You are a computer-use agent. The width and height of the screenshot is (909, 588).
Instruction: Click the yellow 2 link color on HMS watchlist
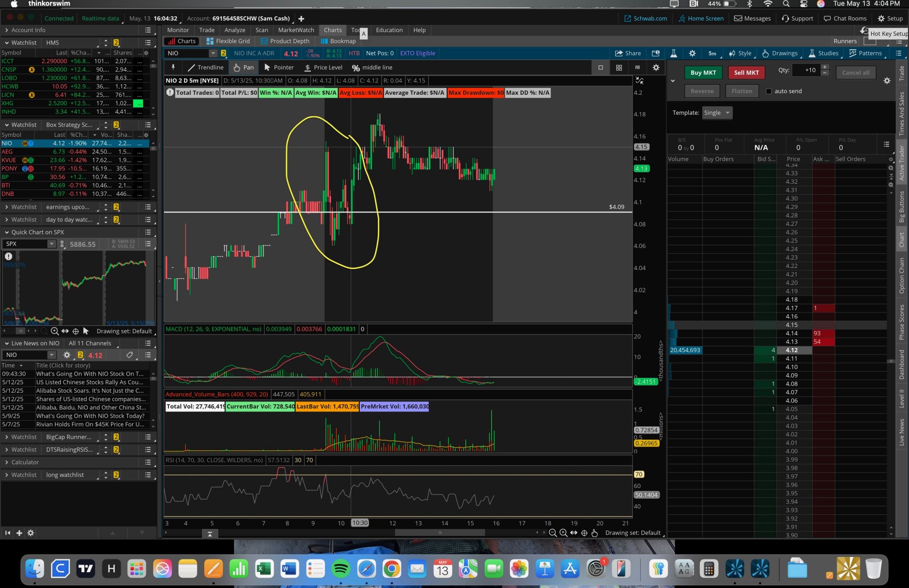116,43
